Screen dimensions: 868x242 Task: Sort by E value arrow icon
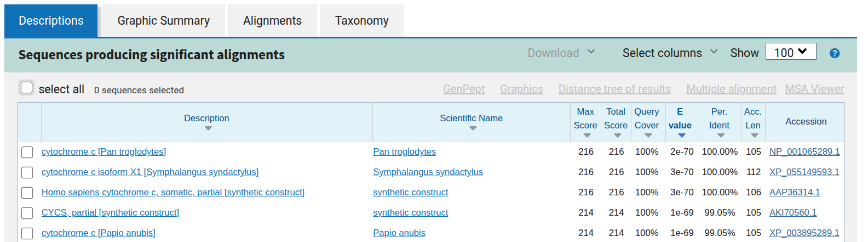pos(681,136)
